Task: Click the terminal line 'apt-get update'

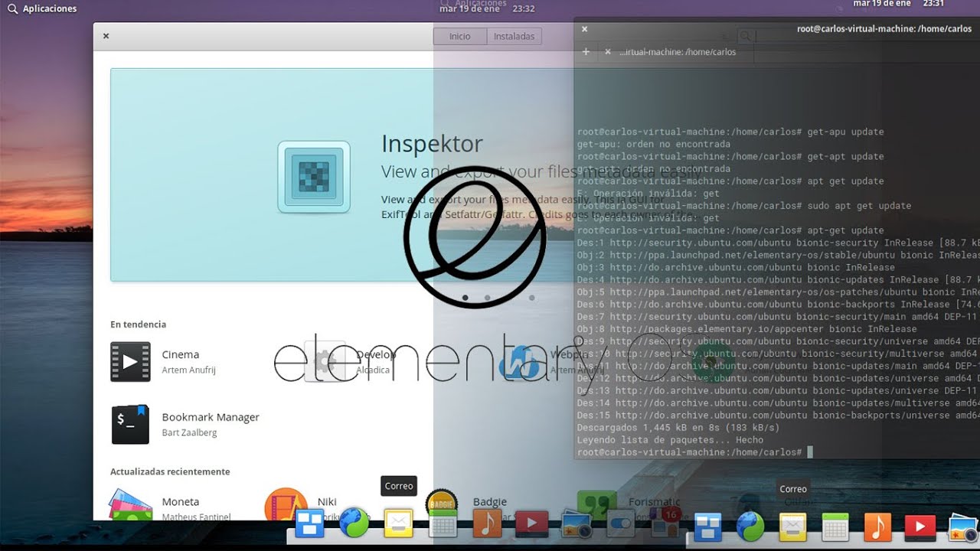Action: (x=730, y=230)
